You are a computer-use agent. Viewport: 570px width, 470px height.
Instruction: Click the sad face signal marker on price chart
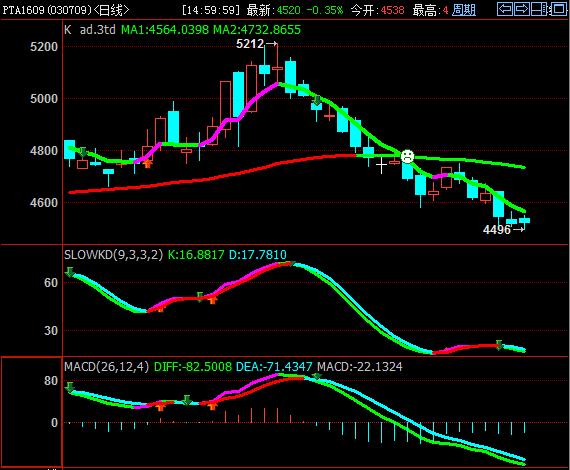tap(407, 156)
